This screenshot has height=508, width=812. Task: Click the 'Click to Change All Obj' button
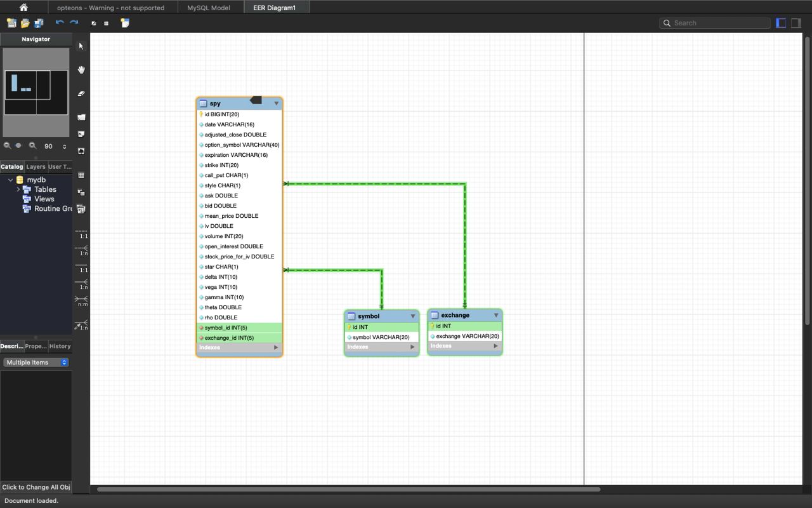(x=36, y=487)
